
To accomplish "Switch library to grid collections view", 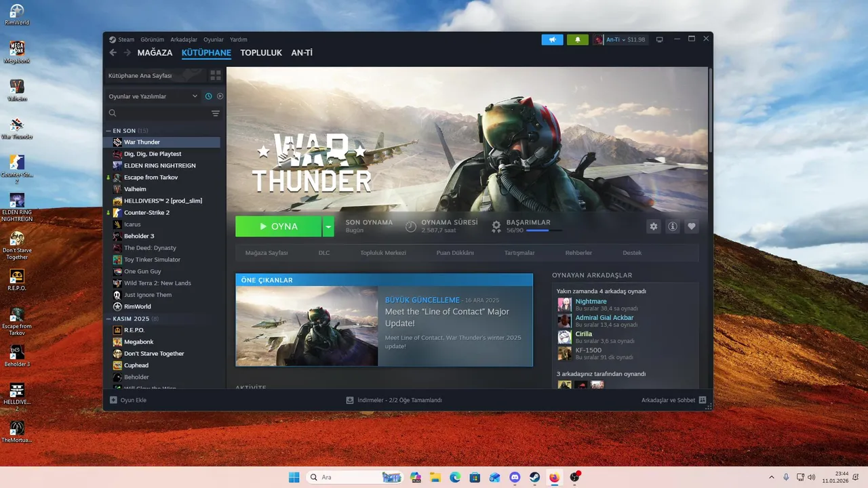I will [216, 75].
